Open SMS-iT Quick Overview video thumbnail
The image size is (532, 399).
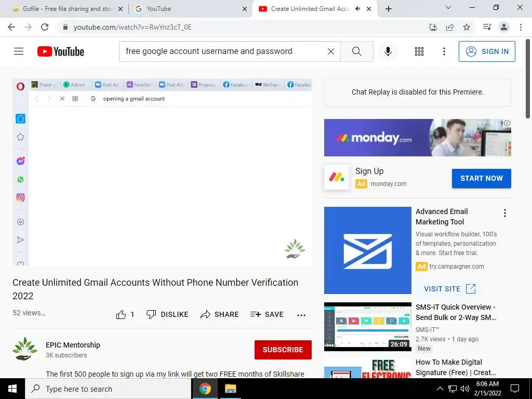coord(367,327)
